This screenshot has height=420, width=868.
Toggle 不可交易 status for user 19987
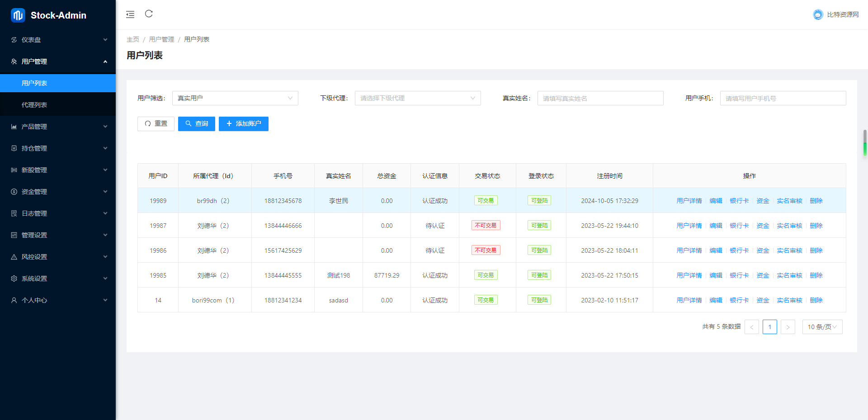(x=486, y=225)
